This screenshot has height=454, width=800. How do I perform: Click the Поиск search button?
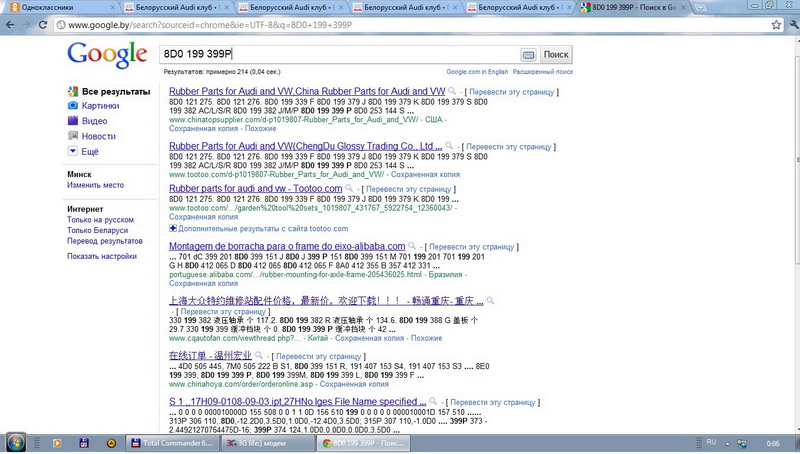tap(556, 55)
